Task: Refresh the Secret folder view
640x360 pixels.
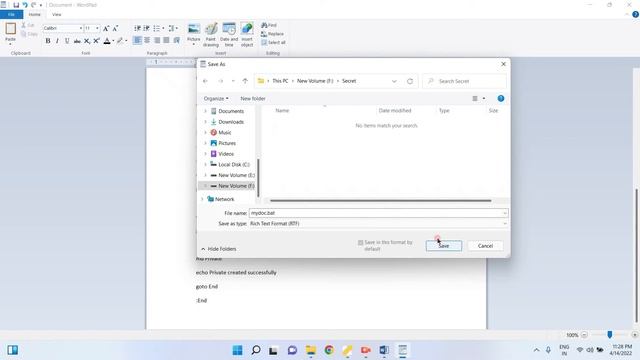Action: pos(410,81)
